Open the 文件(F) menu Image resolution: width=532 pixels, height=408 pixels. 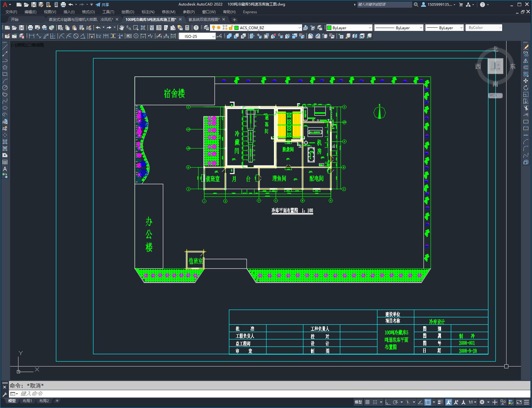click(11, 12)
